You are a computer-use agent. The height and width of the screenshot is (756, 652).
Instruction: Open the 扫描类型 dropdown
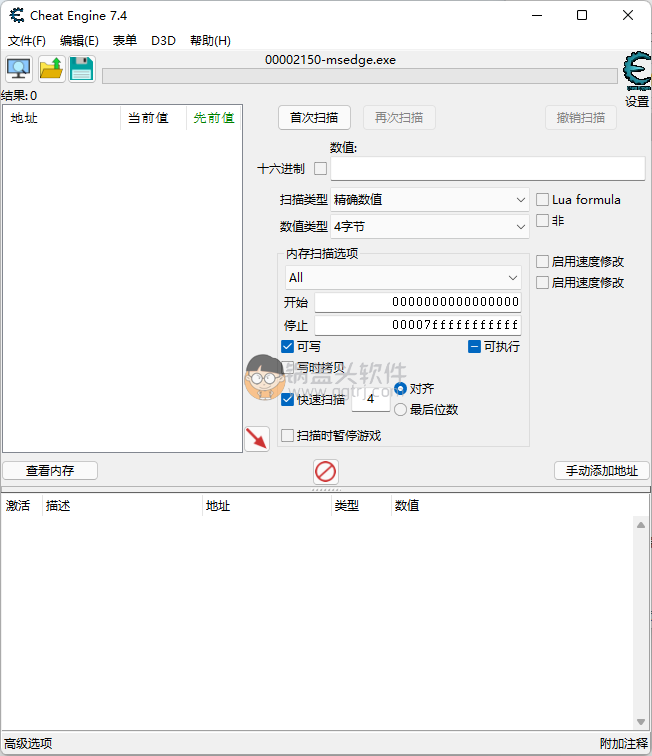tap(430, 200)
